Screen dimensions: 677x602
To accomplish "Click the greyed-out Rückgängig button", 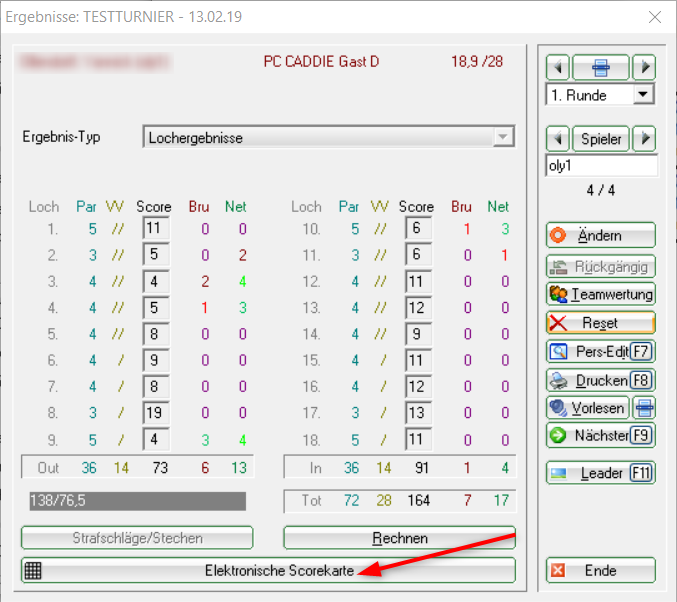I will click(601, 266).
